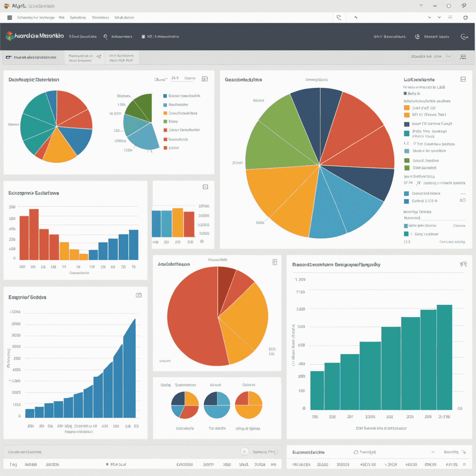Toggle the light-blue legend box in right sidebar
This screenshot has width=476, height=476.
pyautogui.click(x=407, y=151)
